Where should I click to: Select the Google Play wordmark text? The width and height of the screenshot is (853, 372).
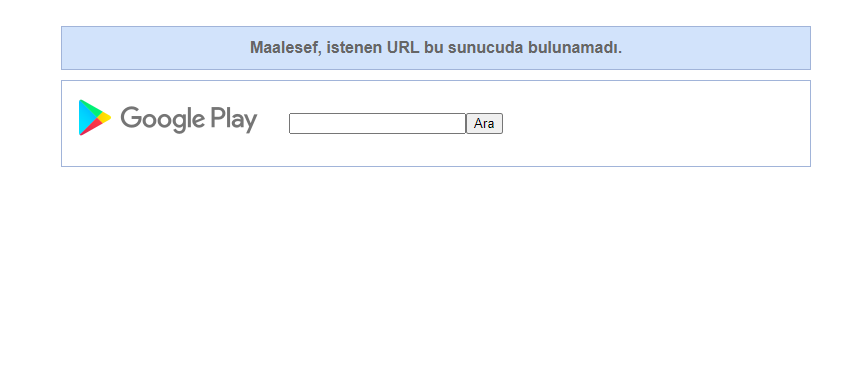[188, 119]
